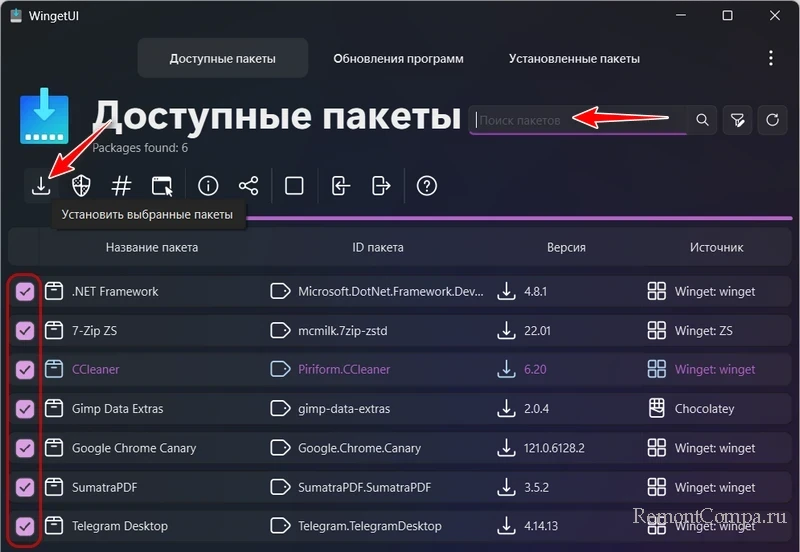Open package details info icon
The height and width of the screenshot is (552, 800).
[x=208, y=186]
